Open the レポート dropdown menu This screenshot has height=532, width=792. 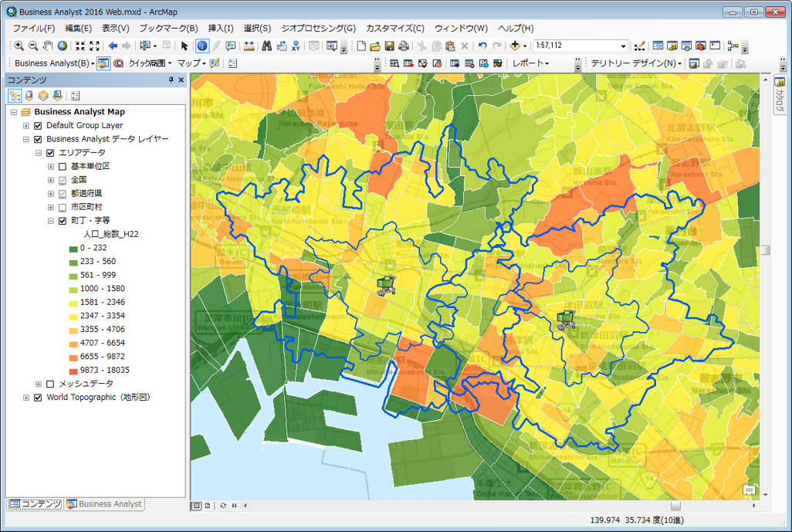pos(530,63)
